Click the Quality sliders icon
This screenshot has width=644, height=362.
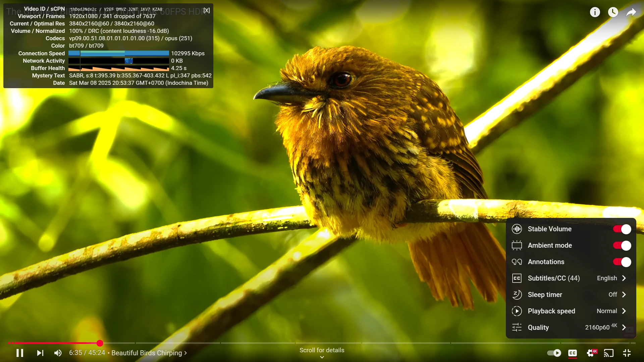click(517, 327)
